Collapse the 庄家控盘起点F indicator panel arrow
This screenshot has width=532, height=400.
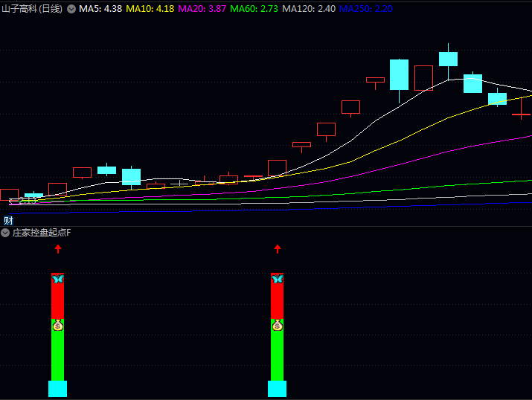point(5,233)
